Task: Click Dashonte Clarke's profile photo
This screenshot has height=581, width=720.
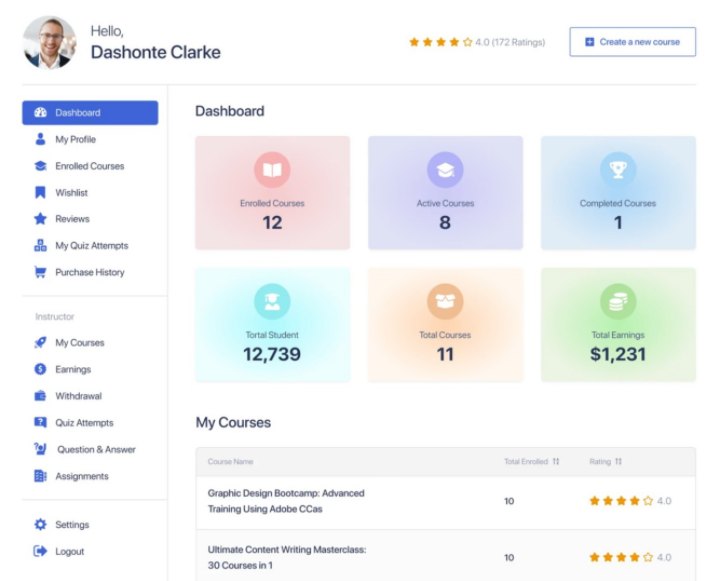Action: (x=49, y=42)
